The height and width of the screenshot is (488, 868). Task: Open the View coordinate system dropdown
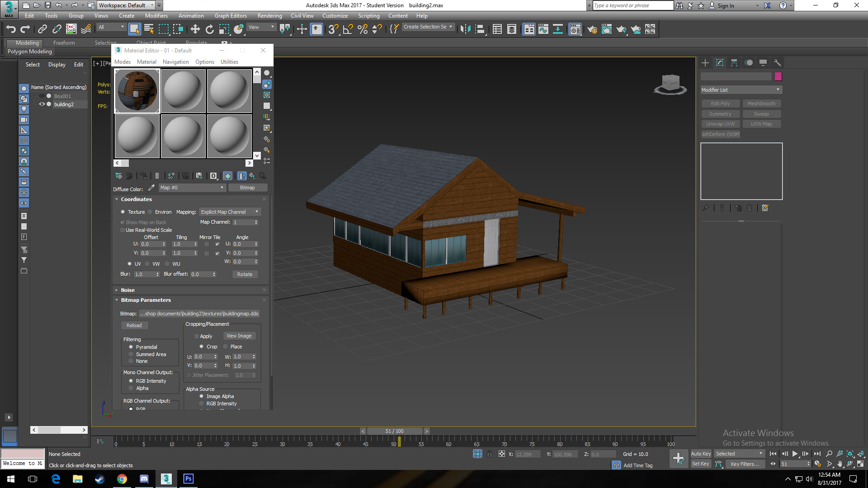pyautogui.click(x=261, y=27)
